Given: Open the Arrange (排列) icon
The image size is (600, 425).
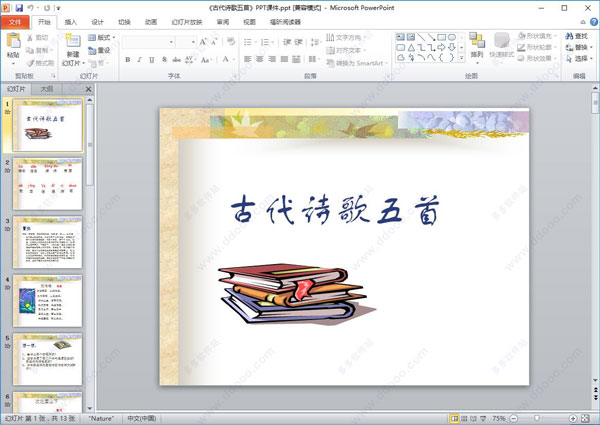Looking at the screenshot, I should point(477,41).
